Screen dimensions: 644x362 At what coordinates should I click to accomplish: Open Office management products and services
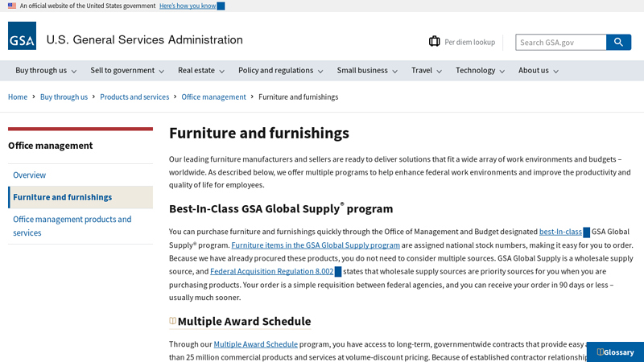72,226
